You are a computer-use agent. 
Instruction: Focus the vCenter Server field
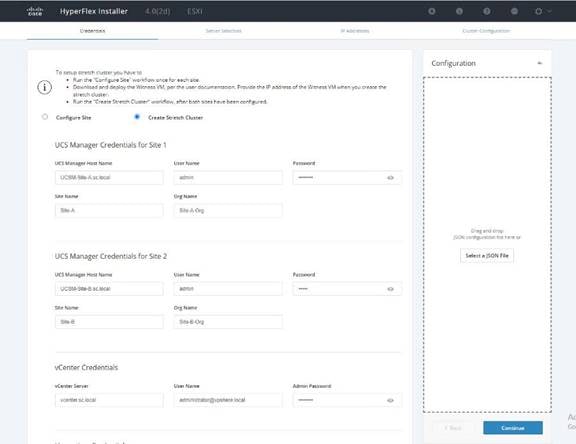click(109, 400)
